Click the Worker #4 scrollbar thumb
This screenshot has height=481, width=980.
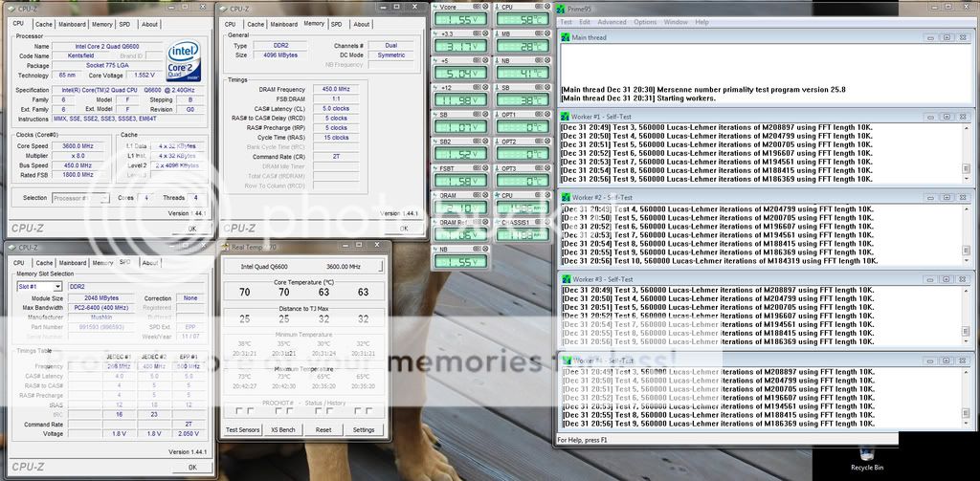[x=967, y=411]
